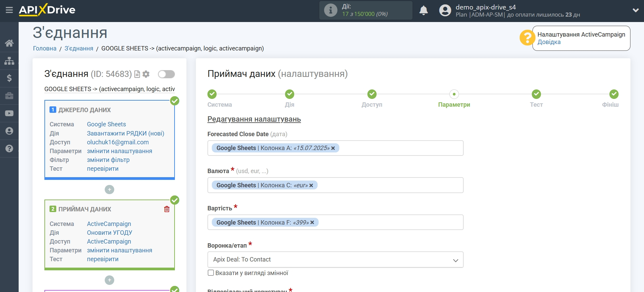Click Оновити УГОДУ action link
The width and height of the screenshot is (644, 292).
click(x=109, y=233)
